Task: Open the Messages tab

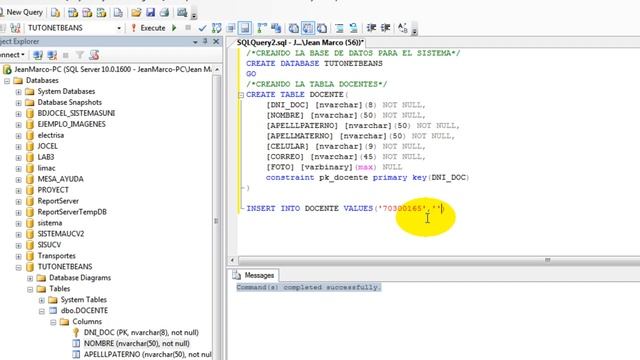Action: pyautogui.click(x=255, y=276)
